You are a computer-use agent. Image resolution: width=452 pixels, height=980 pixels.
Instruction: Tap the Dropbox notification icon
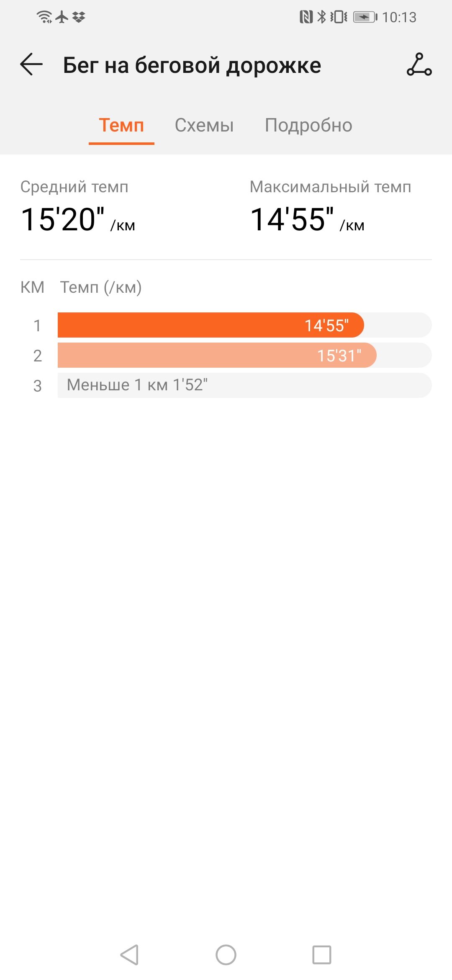pos(79,17)
